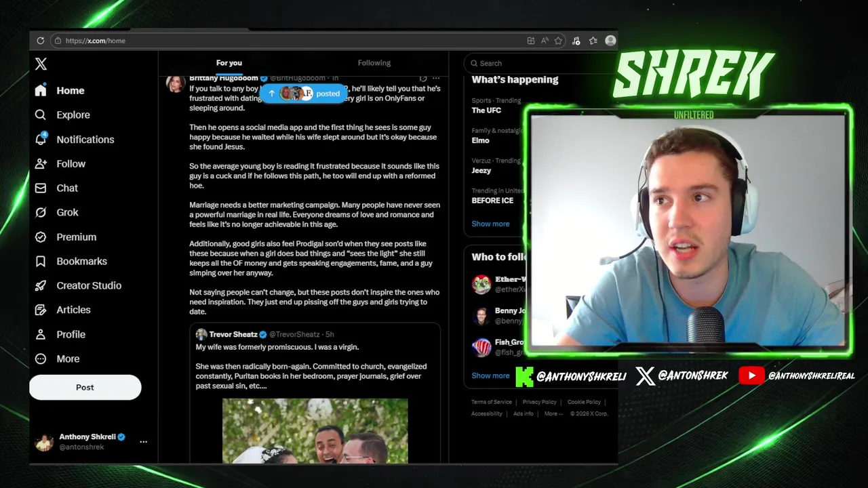Open the Home icon in sidebar

click(41, 90)
